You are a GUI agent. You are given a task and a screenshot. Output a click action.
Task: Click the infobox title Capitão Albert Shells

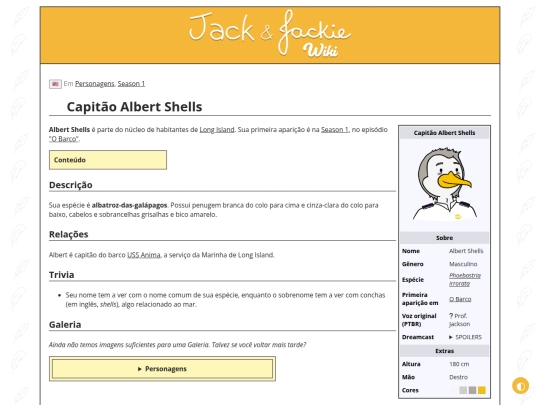[x=444, y=133]
